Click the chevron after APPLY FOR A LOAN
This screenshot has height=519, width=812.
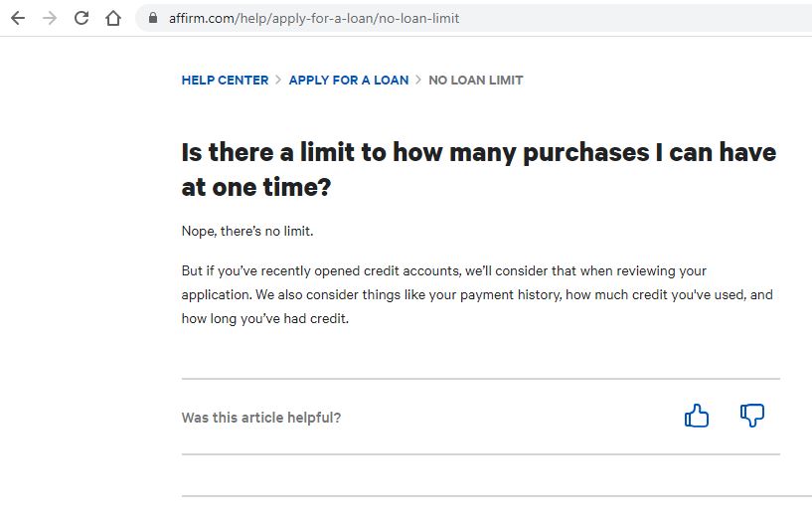tap(418, 80)
